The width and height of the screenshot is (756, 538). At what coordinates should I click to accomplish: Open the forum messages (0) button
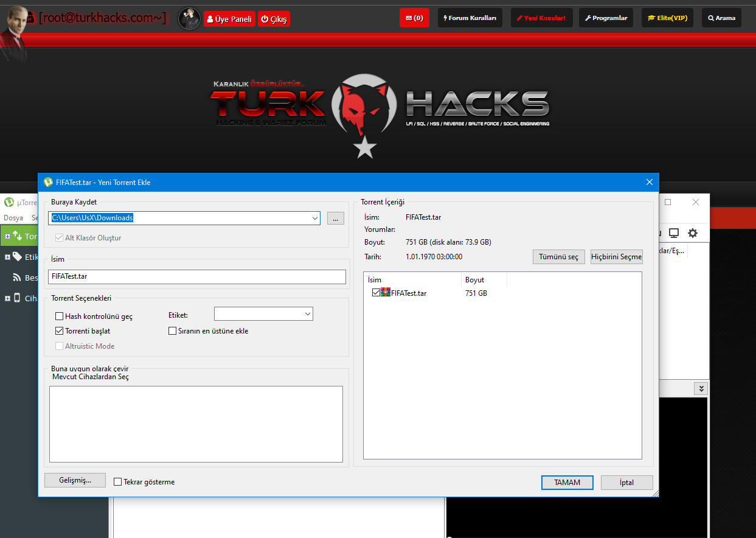pos(414,18)
